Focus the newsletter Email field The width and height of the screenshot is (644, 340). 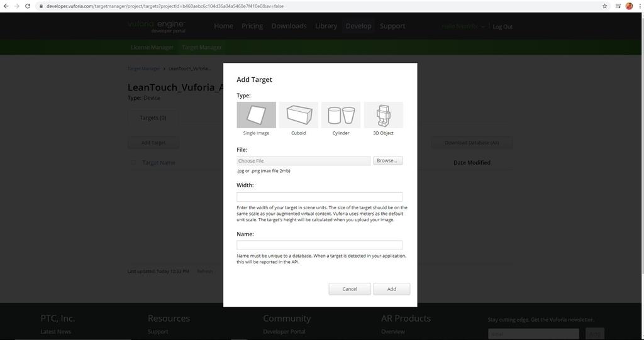pos(533,334)
